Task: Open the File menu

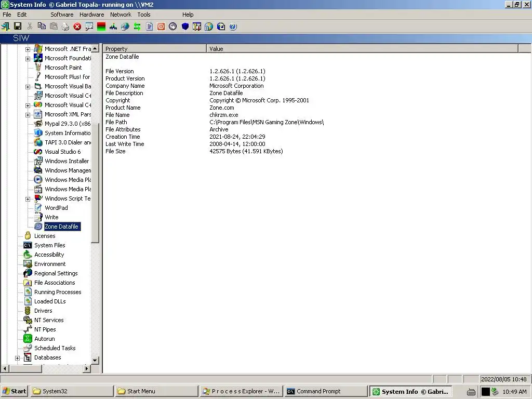Action: click(x=7, y=14)
